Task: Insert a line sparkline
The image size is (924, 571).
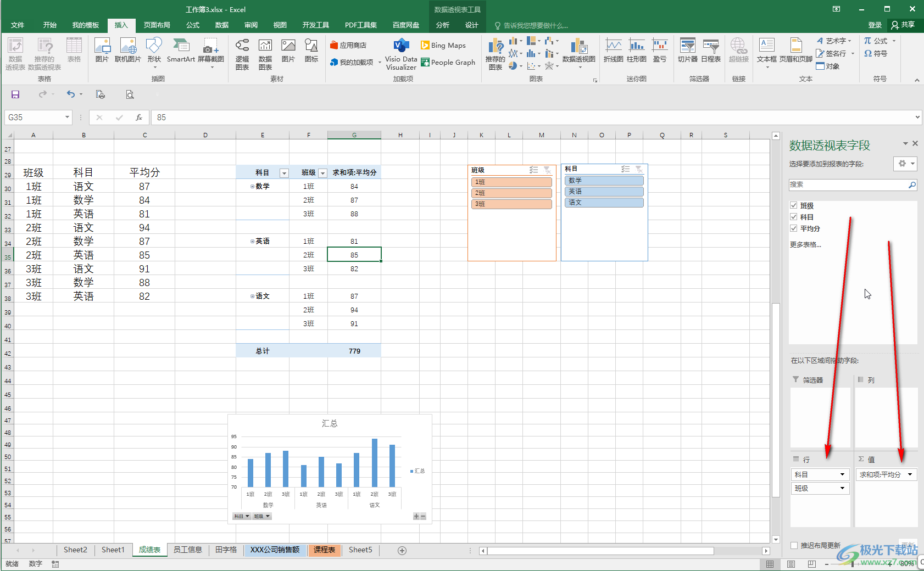Action: (614, 51)
